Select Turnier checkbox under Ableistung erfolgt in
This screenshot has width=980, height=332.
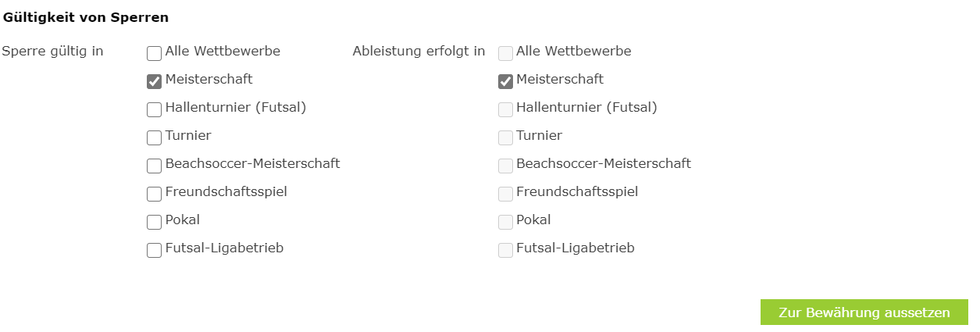(x=505, y=137)
